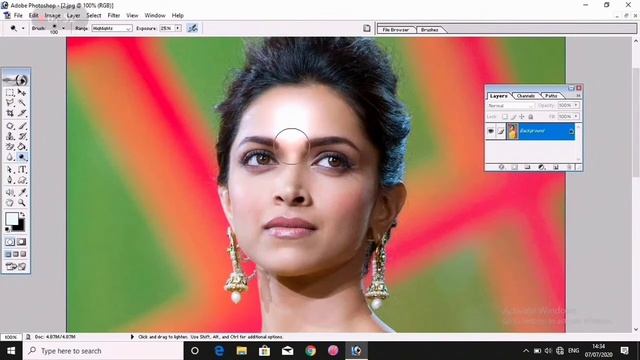Screen dimensions: 640x360
Task: Toggle the airbrush option in options bar
Action: [192, 28]
